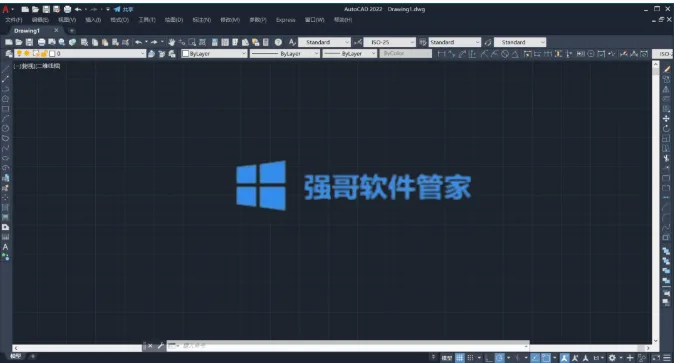Image resolution: width=674 pixels, height=363 pixels.
Task: Select the Rectangle tool in draw toolbar
Action: point(6,109)
